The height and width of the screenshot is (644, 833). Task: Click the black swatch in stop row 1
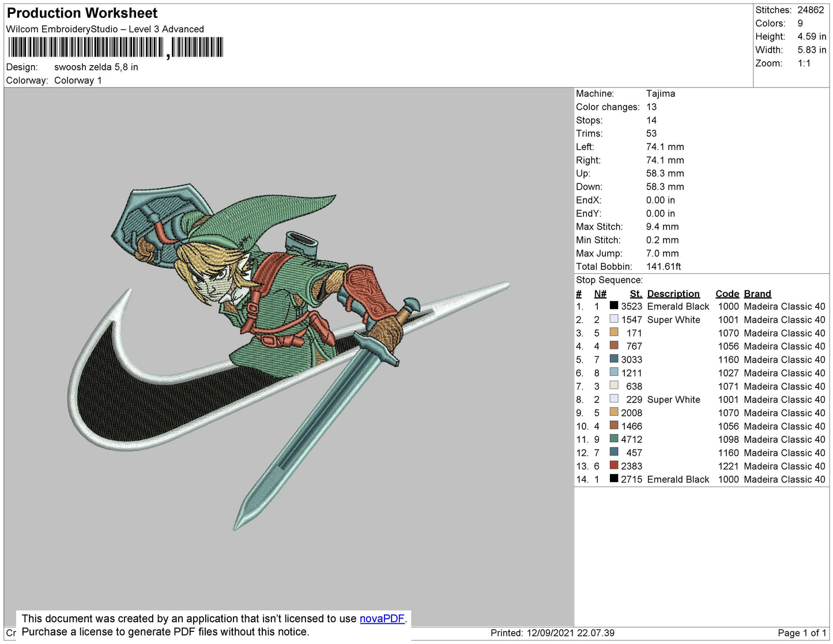(614, 306)
